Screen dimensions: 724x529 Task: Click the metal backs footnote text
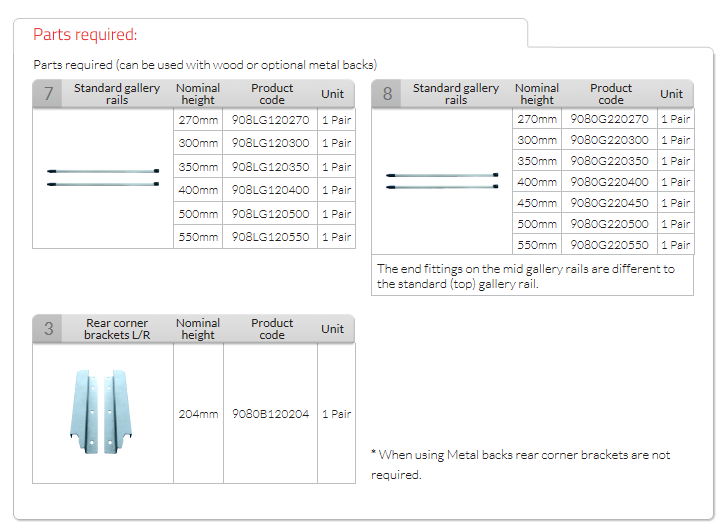(520, 464)
